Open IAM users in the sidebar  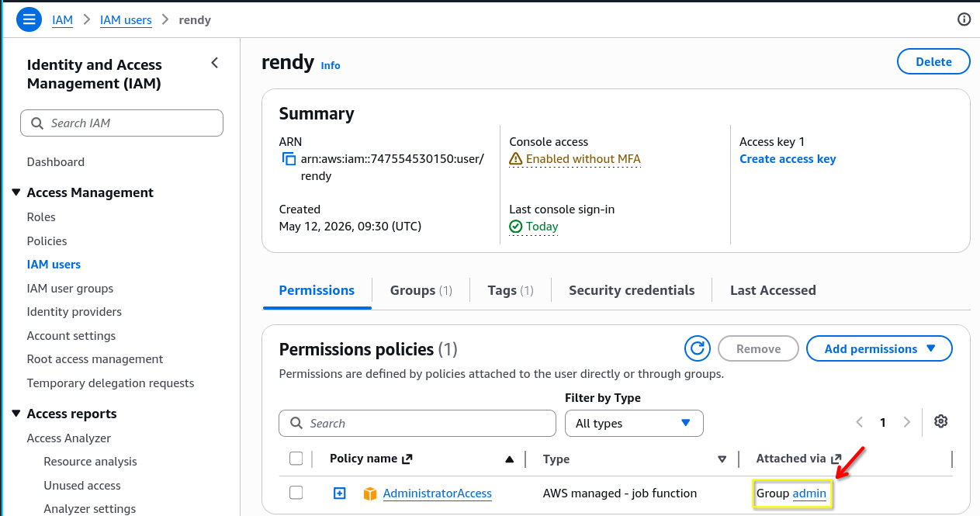tap(54, 265)
